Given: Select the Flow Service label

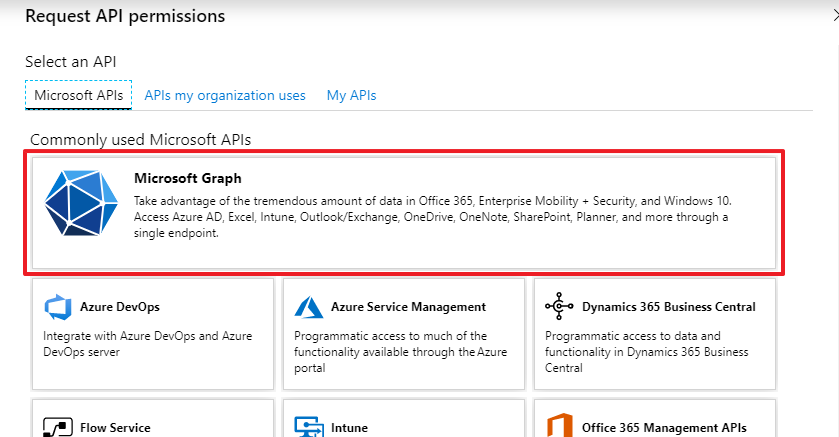Looking at the screenshot, I should [115, 428].
